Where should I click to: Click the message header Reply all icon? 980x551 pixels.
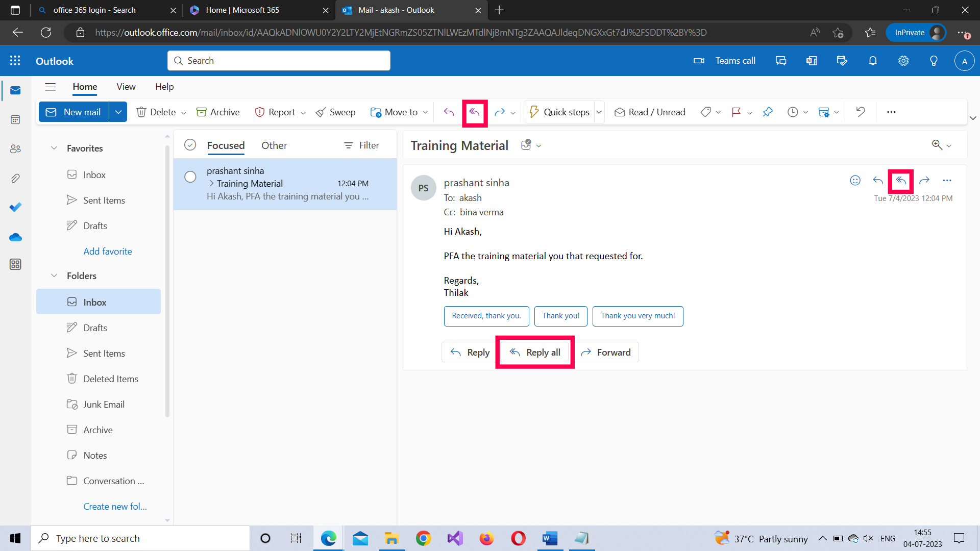coord(901,180)
